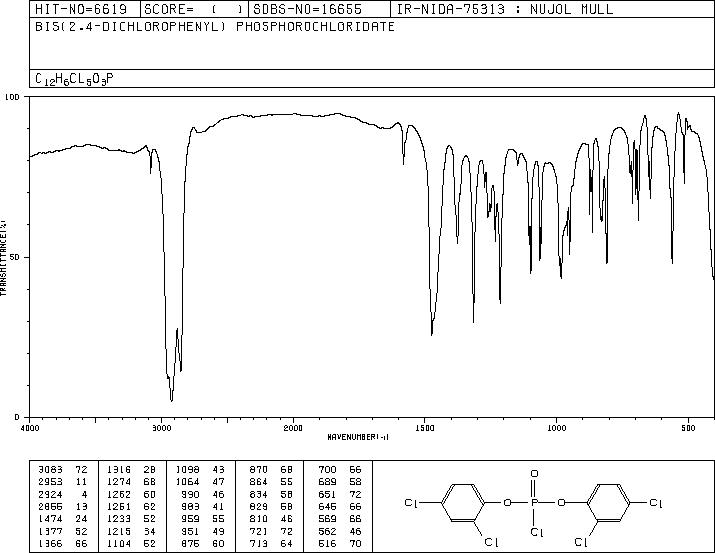The height and width of the screenshot is (553, 715).
Task: Select the 516 peak table entry
Action: tap(340, 543)
